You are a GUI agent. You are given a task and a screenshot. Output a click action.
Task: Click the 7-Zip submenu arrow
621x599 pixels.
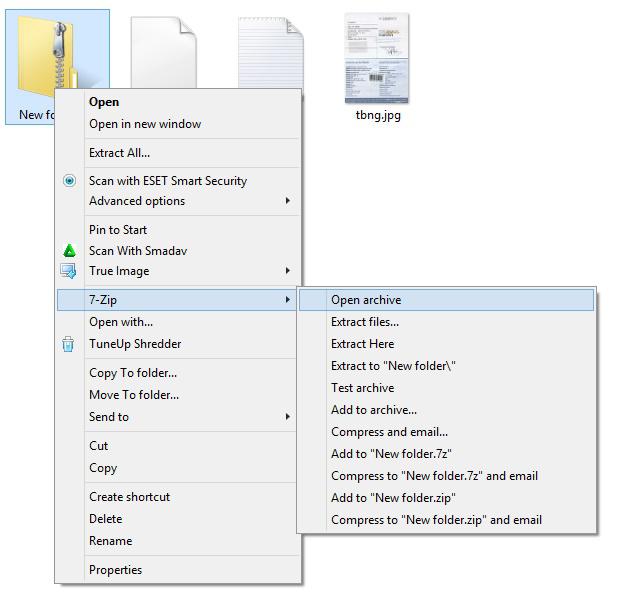click(x=288, y=300)
